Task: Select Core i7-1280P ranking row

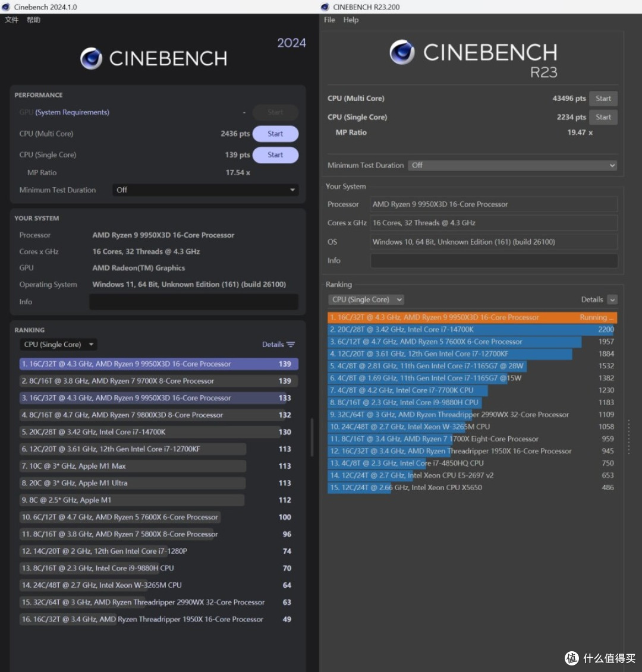Action: point(159,551)
